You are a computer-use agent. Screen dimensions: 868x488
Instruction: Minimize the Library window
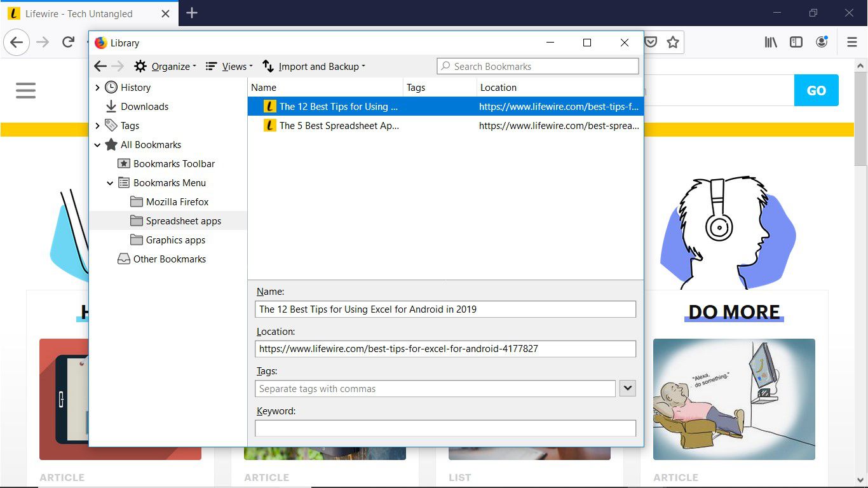click(x=550, y=43)
